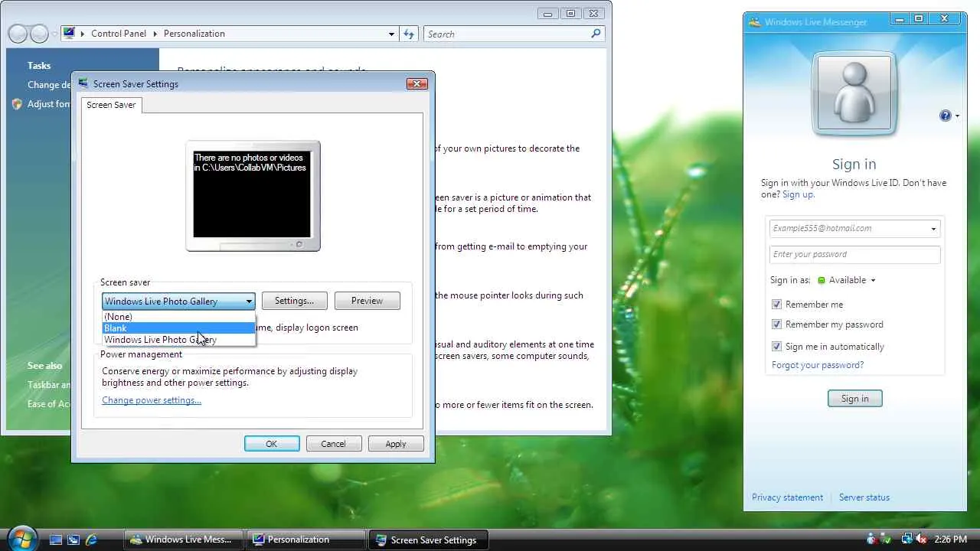980x551 pixels.
Task: Click the Windows Live Messenger title bar icon
Action: (x=755, y=21)
